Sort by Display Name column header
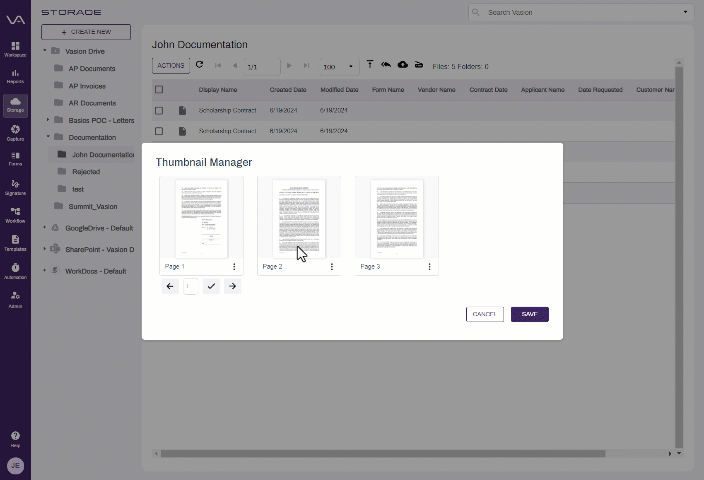704x480 pixels. pyautogui.click(x=218, y=90)
